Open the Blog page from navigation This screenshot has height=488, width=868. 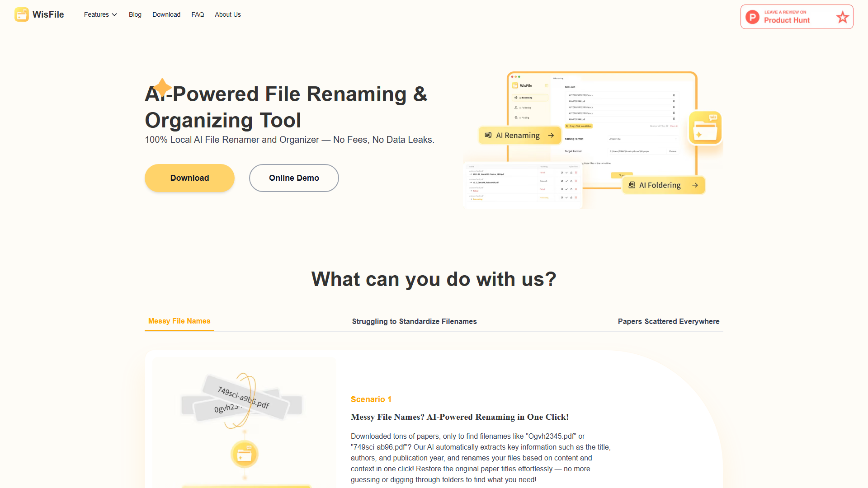[x=135, y=14]
